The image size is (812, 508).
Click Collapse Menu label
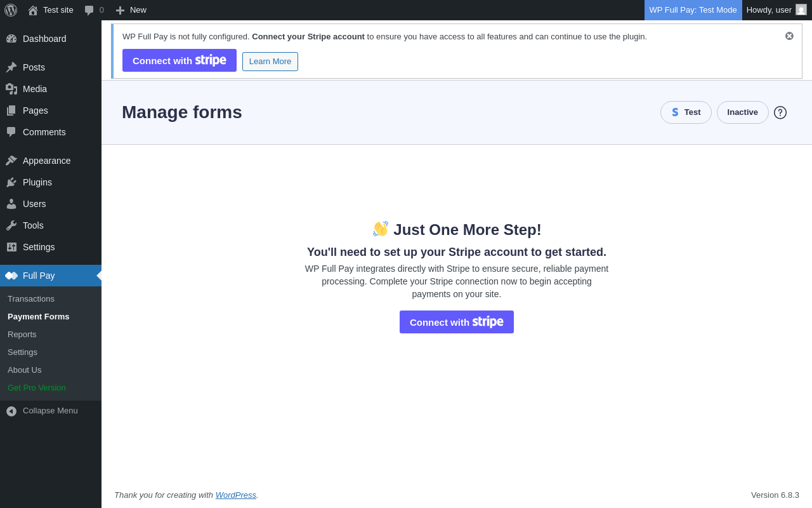pos(50,411)
